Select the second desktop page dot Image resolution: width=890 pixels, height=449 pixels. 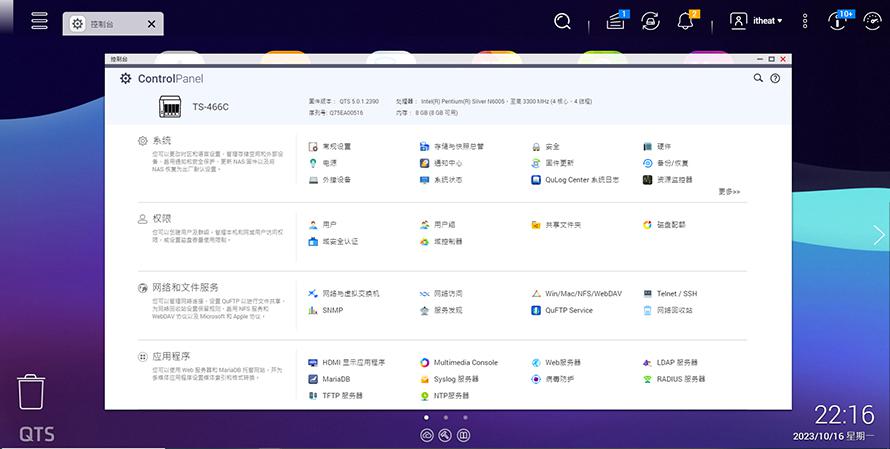446,417
